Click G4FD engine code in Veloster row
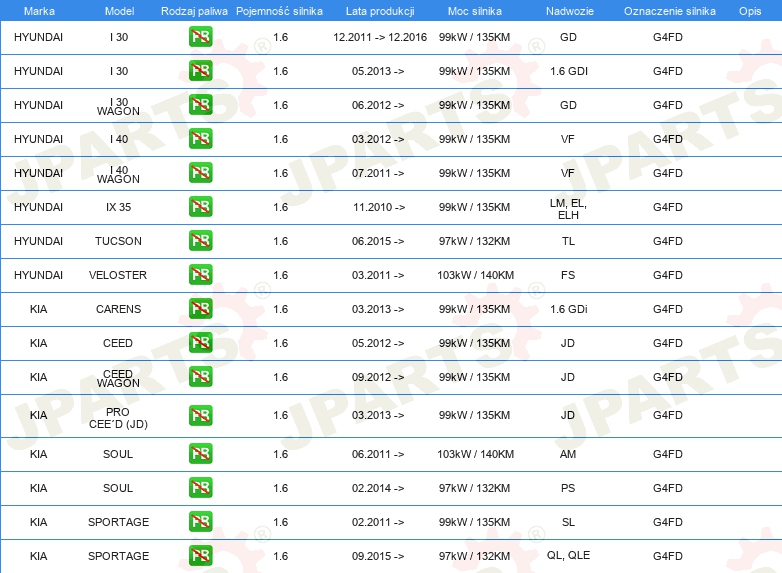The height and width of the screenshot is (573, 782). (x=667, y=275)
